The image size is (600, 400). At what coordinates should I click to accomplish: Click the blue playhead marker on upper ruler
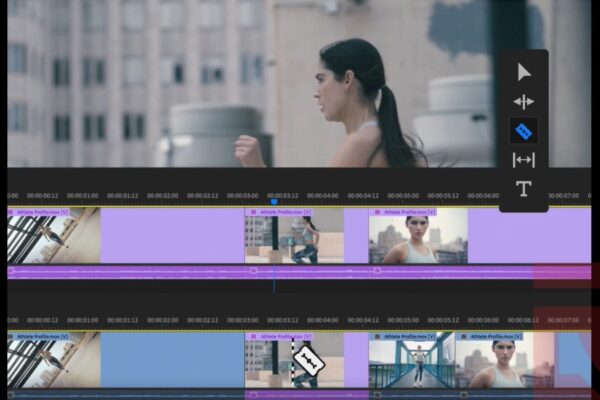[x=273, y=201]
